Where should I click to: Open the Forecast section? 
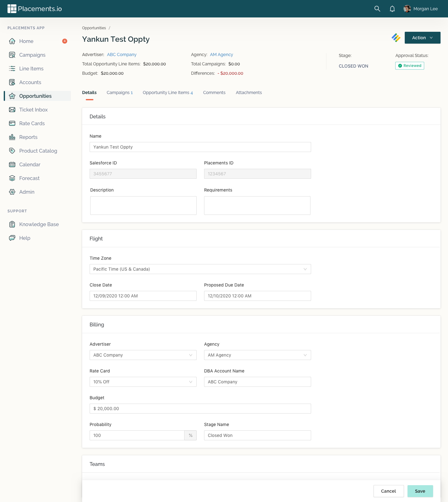coord(29,178)
